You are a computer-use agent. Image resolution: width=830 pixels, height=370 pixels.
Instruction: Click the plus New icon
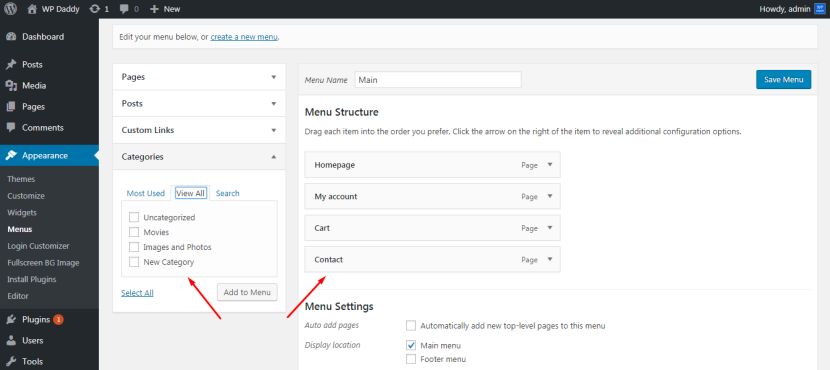point(155,9)
